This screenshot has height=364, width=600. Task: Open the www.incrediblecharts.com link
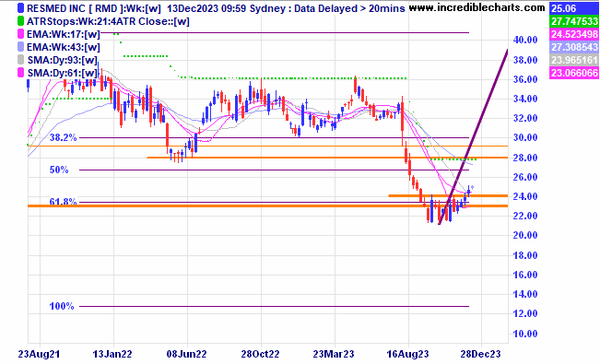pos(476,7)
